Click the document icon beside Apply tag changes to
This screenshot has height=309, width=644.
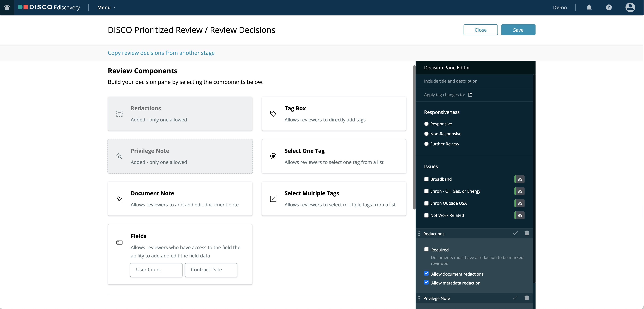pos(470,95)
